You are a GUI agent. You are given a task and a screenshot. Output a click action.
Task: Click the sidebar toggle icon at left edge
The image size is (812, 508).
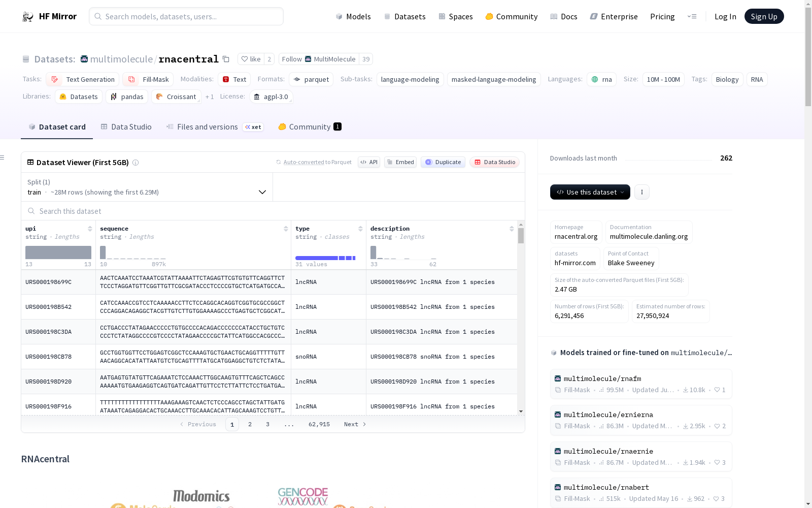click(x=2, y=157)
